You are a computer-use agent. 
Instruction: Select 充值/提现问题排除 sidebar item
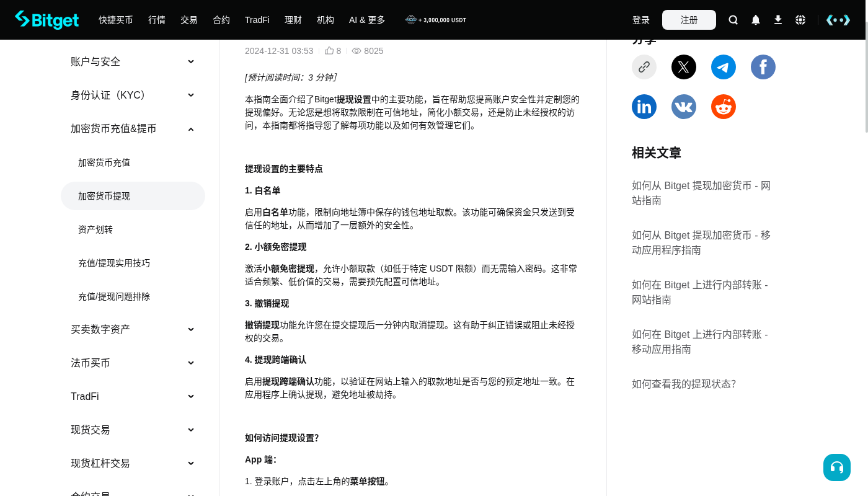coord(133,296)
